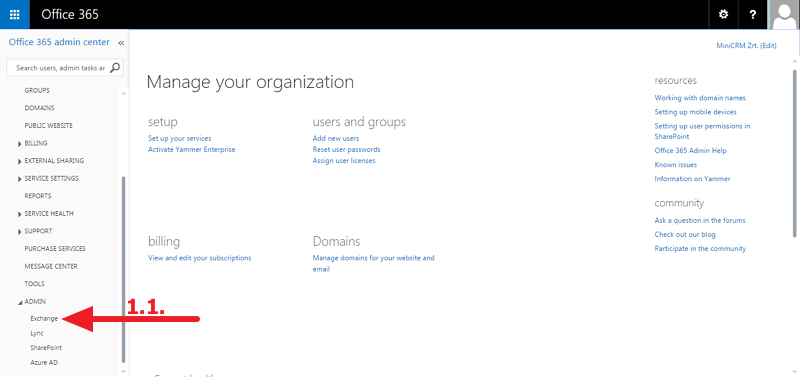Viewport: 800px width, 377px height.
Task: Click Reset user passwords link
Action: coord(346,149)
